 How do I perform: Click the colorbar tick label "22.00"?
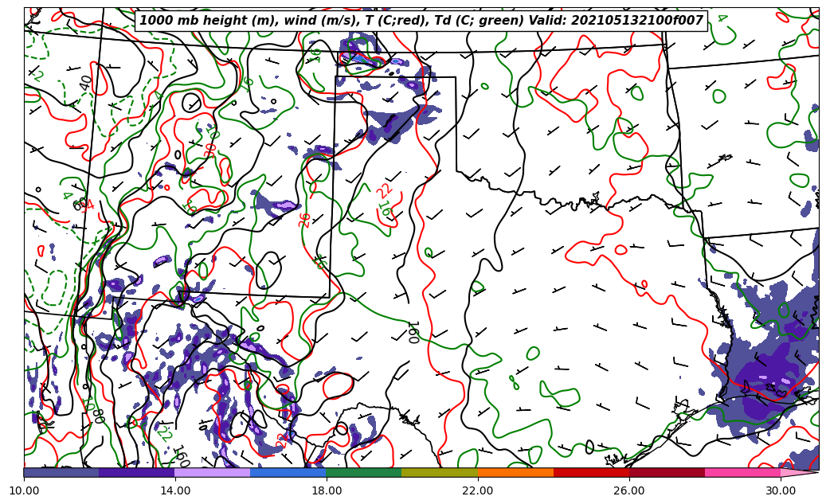[479, 490]
